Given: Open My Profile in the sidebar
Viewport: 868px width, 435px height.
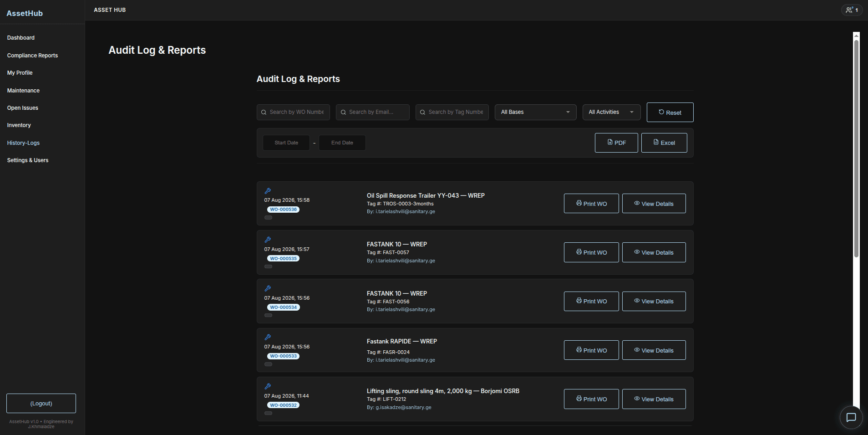Looking at the screenshot, I should 20,73.
